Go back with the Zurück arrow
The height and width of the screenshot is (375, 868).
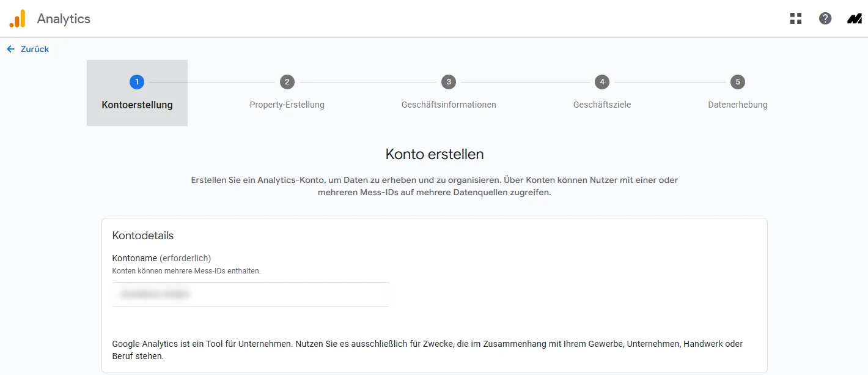(x=10, y=49)
